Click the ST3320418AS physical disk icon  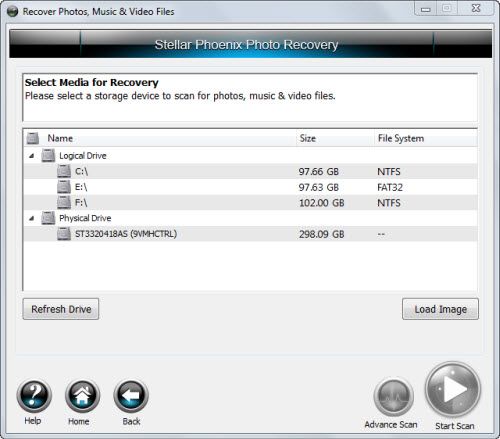pyautogui.click(x=64, y=234)
